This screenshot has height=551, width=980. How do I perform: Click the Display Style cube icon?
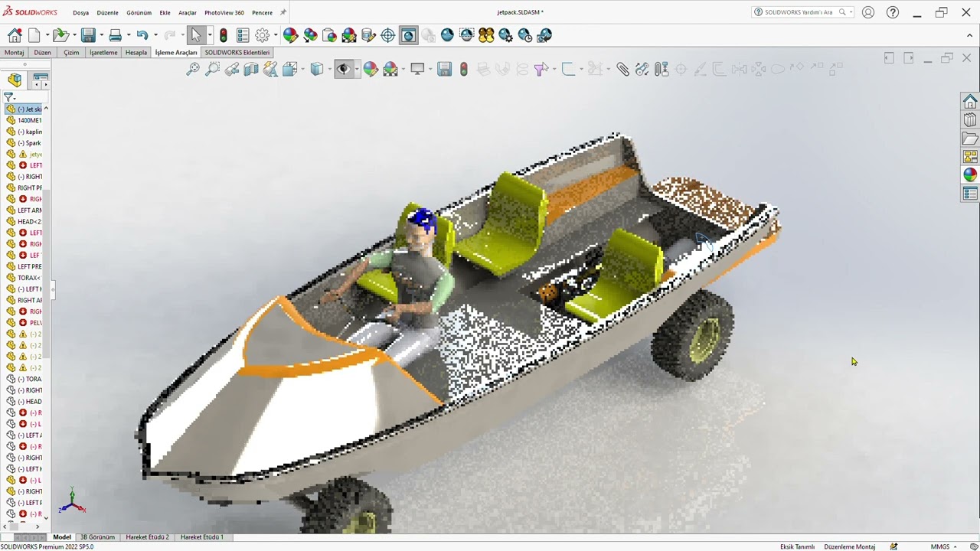tap(316, 69)
